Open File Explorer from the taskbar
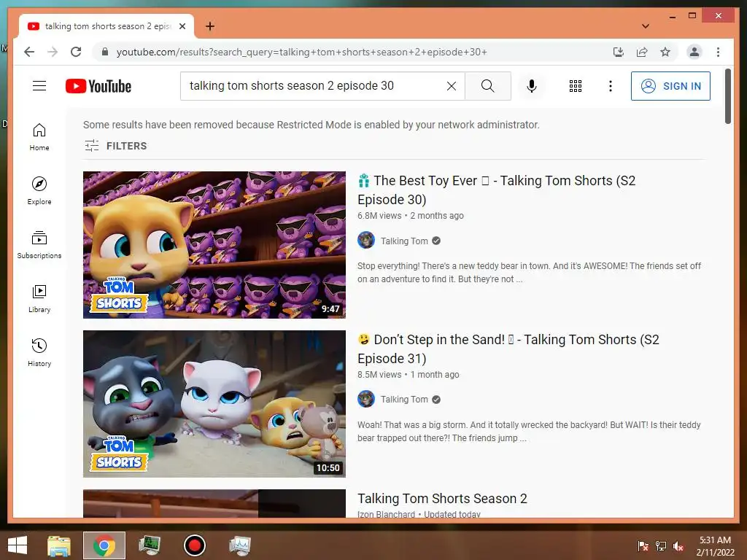Viewport: 747px width, 560px height. coord(59,545)
